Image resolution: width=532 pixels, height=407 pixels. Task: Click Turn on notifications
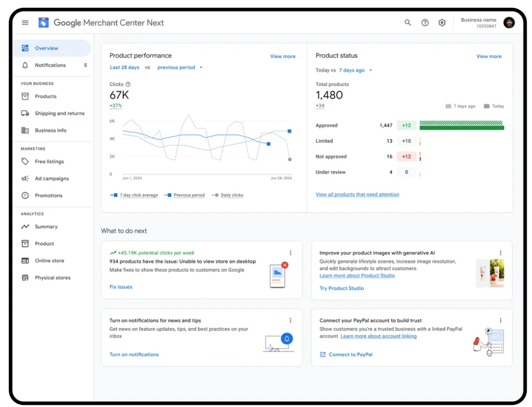click(x=134, y=355)
